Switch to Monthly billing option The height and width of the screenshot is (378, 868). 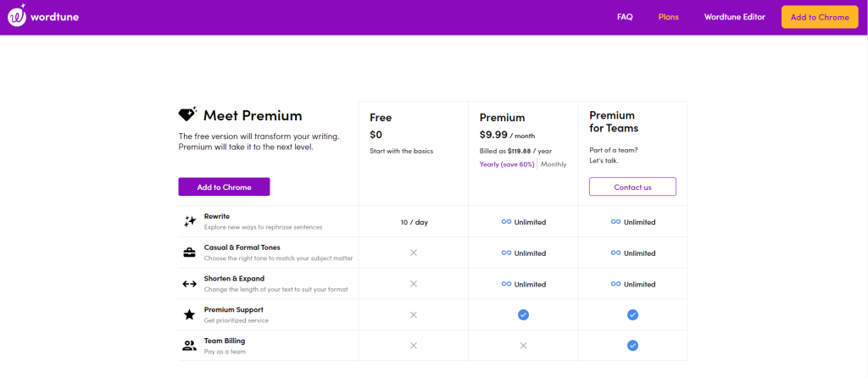click(x=554, y=164)
